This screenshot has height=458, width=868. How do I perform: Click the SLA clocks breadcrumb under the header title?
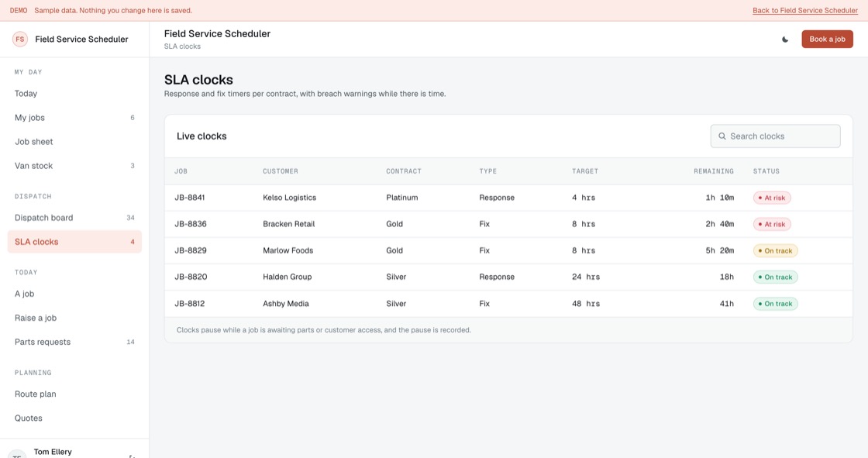tap(182, 46)
